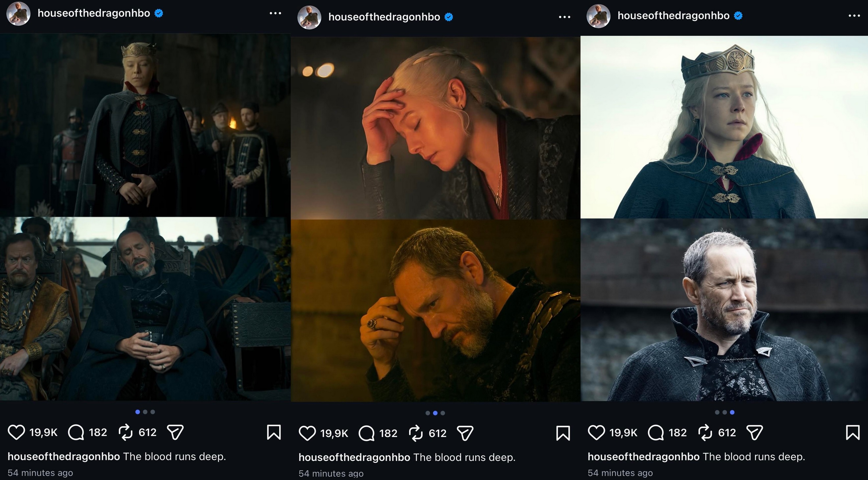Open the profile avatar on the third post

(598, 16)
